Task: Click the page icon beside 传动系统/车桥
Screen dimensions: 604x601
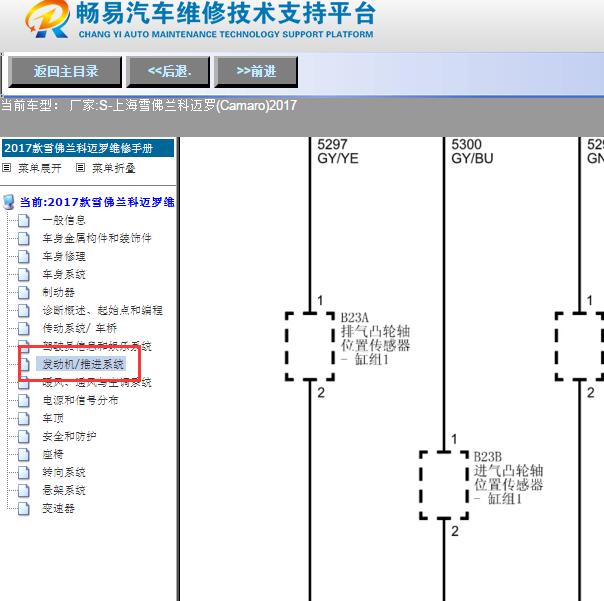Action: click(x=24, y=329)
